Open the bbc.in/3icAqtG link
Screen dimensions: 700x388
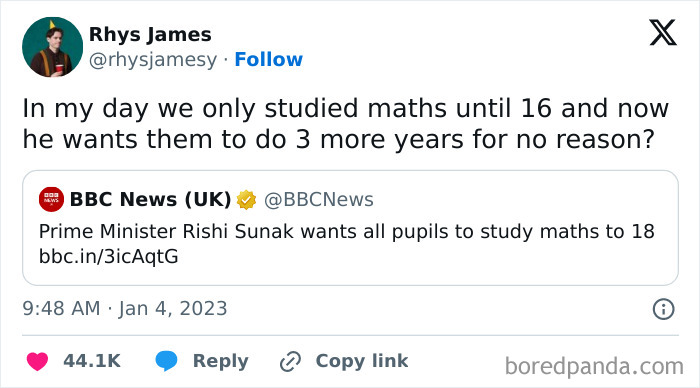(x=108, y=257)
